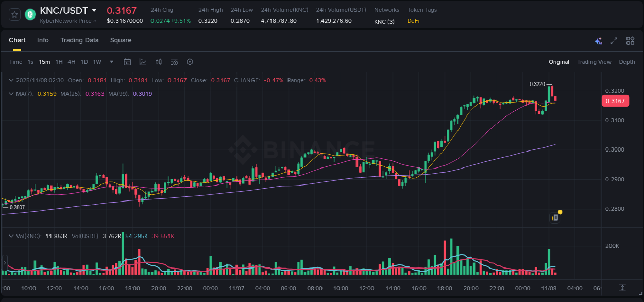This screenshot has height=302, width=644.
Task: Open the date range calendar icon
Action: 127,61
